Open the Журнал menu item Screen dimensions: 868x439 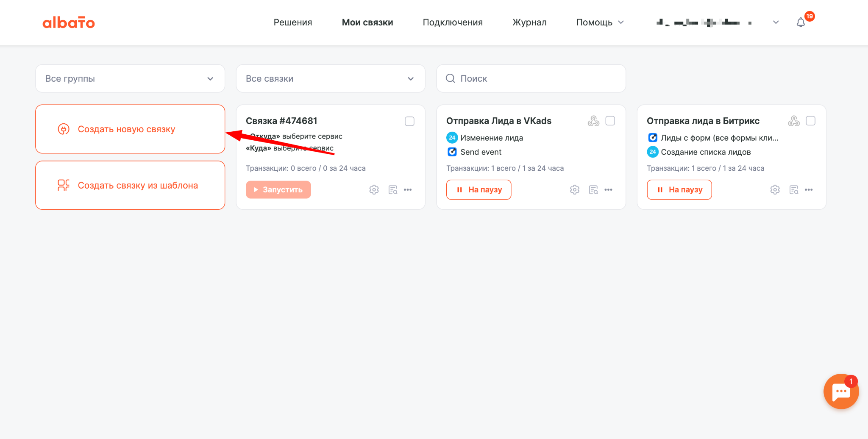(x=529, y=22)
